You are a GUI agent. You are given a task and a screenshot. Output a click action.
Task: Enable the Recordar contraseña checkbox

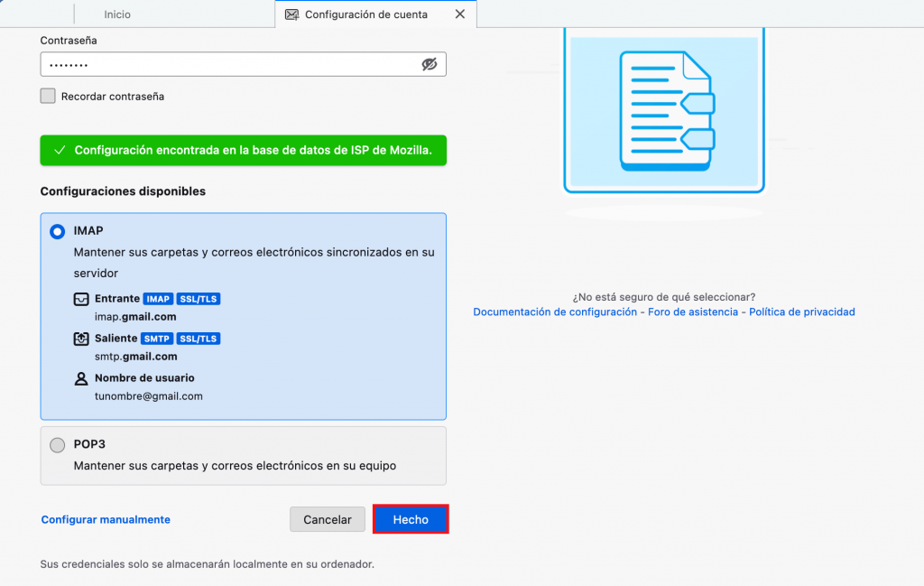pyautogui.click(x=48, y=96)
